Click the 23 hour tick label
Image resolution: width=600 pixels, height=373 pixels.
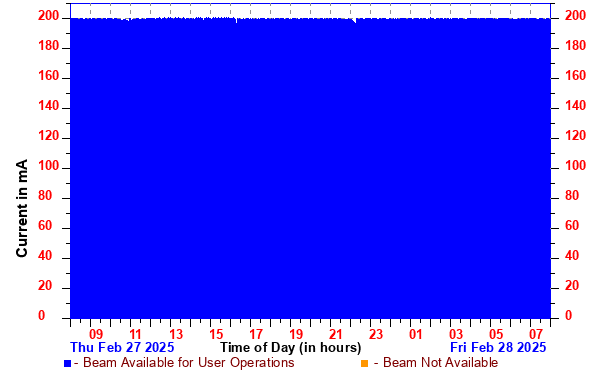[x=376, y=334]
